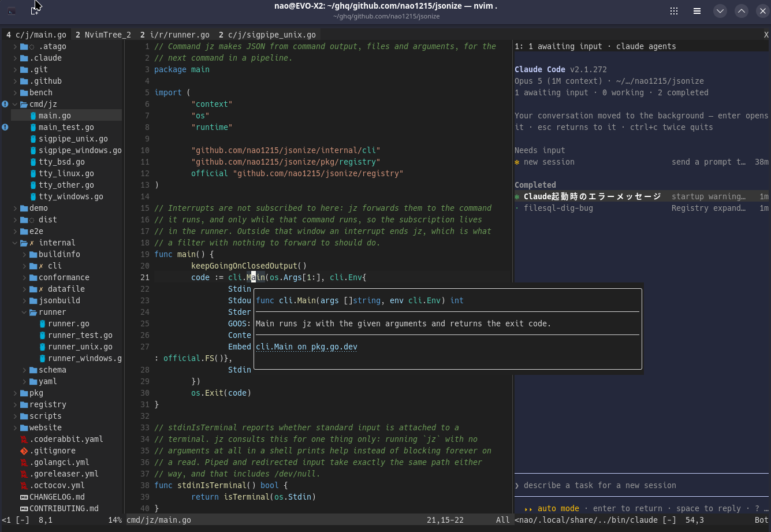
Task: Open the hamburger menu in titlebar
Action: pyautogui.click(x=697, y=11)
